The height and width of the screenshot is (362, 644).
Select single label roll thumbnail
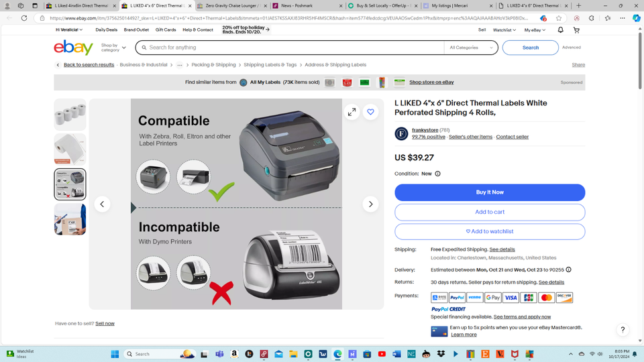(70, 149)
